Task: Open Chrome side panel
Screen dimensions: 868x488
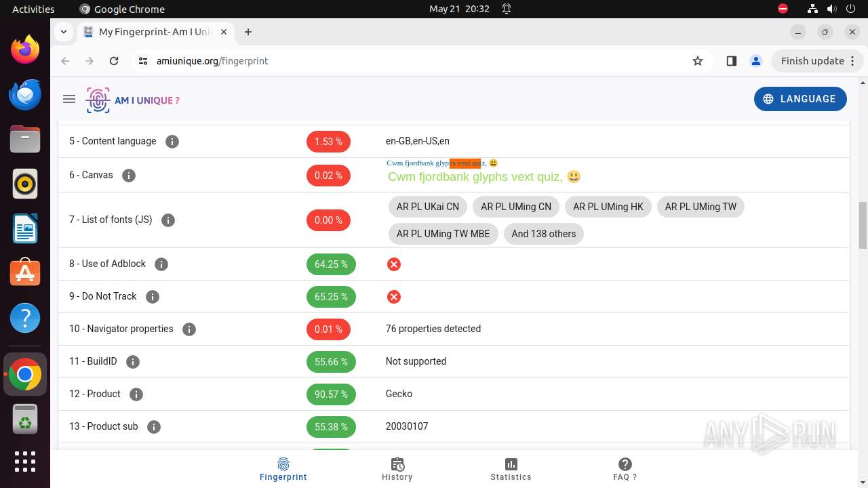Action: pyautogui.click(x=731, y=61)
